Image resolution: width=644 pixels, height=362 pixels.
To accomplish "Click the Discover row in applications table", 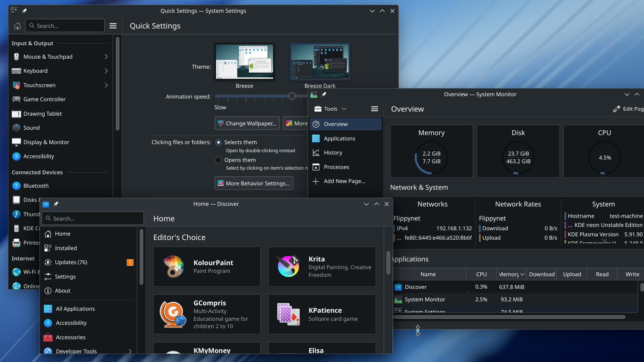I will coord(515,287).
